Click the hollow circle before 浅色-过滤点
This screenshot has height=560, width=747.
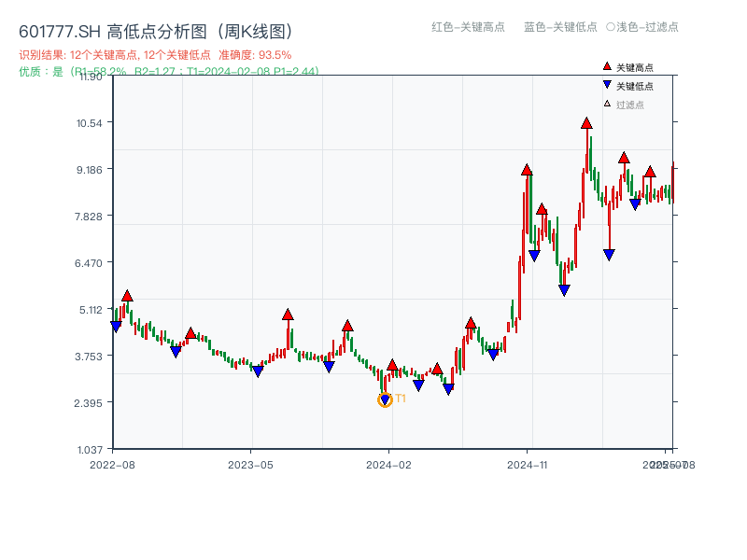point(611,27)
